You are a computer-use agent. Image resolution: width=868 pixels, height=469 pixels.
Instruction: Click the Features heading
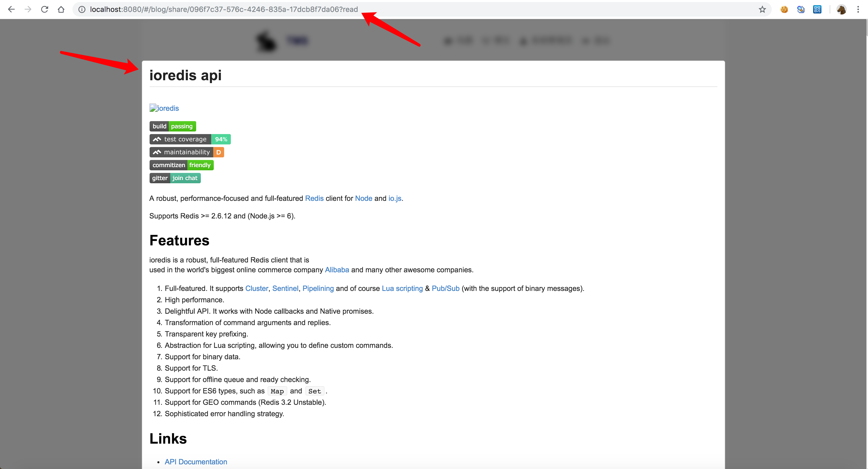coord(179,240)
